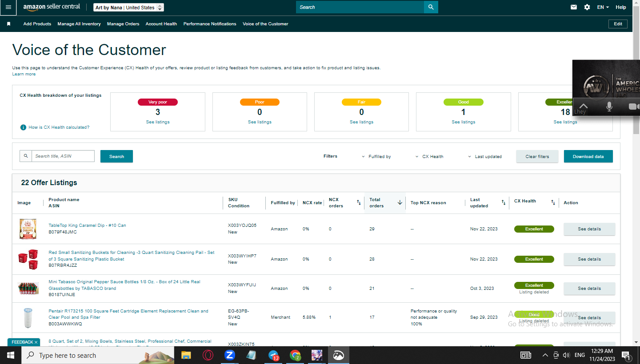Click the Learn more link
640x364 pixels.
coord(24,74)
